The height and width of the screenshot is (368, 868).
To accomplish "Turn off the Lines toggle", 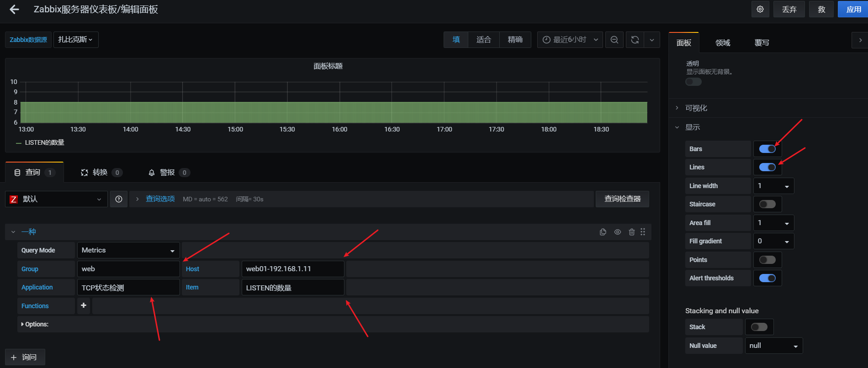I will click(767, 167).
